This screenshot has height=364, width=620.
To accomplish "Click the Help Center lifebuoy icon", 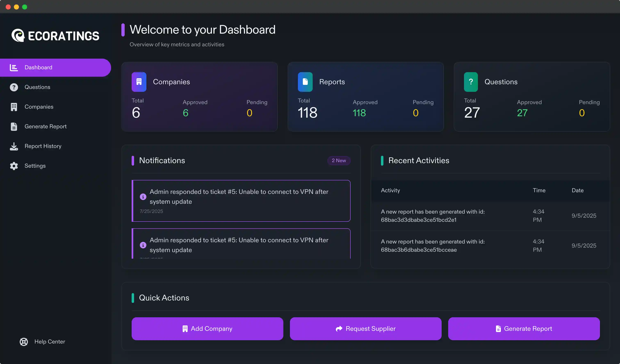I will (24, 342).
